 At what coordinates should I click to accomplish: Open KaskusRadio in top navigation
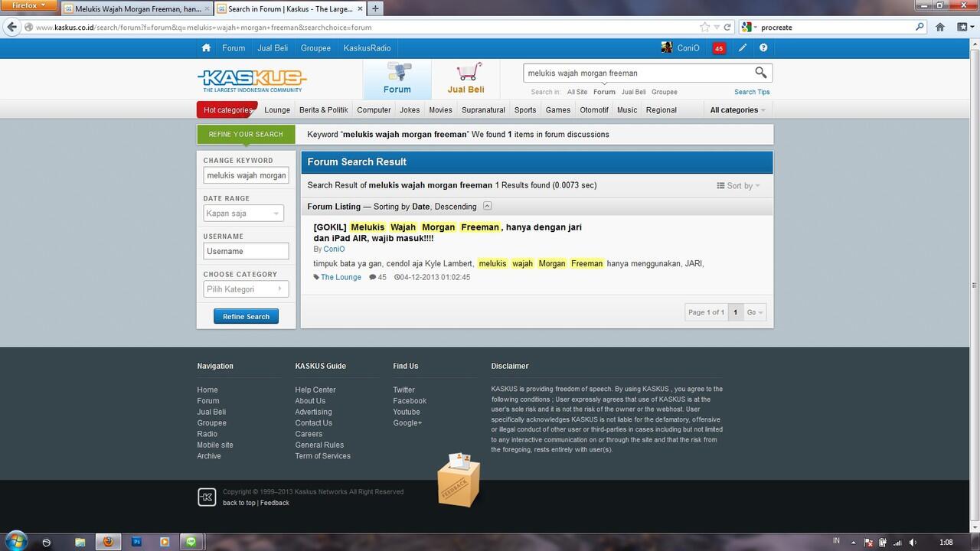pyautogui.click(x=367, y=47)
